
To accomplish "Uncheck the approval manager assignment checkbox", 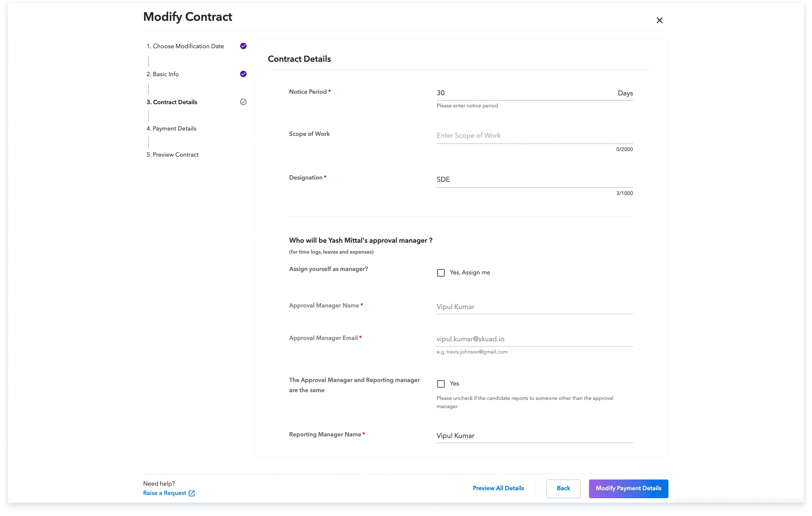I will (x=441, y=273).
